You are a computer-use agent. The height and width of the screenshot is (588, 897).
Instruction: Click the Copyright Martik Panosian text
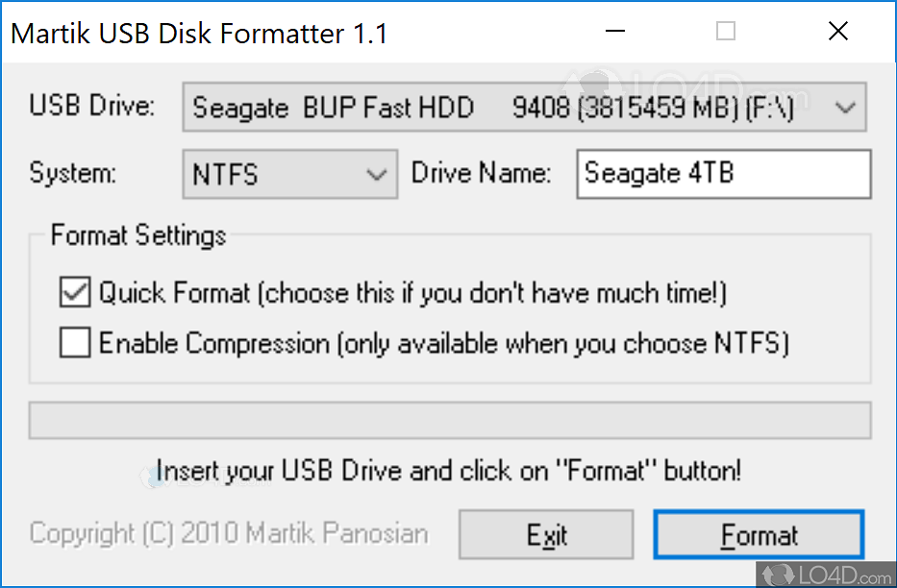click(229, 533)
